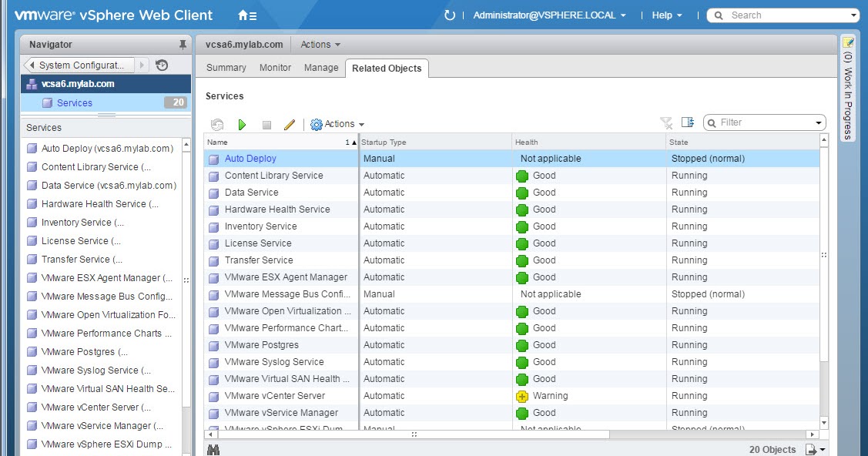Start the Auto Deploy service with green play icon
868x456 pixels.
point(242,124)
